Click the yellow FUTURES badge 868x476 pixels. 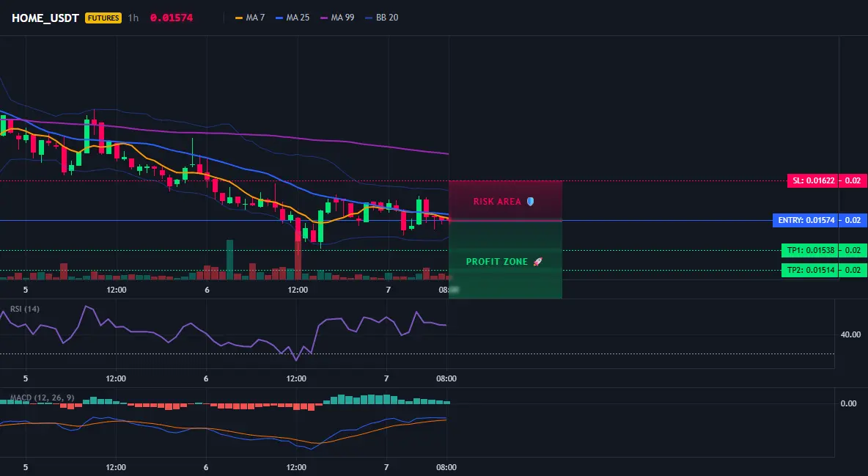click(103, 18)
